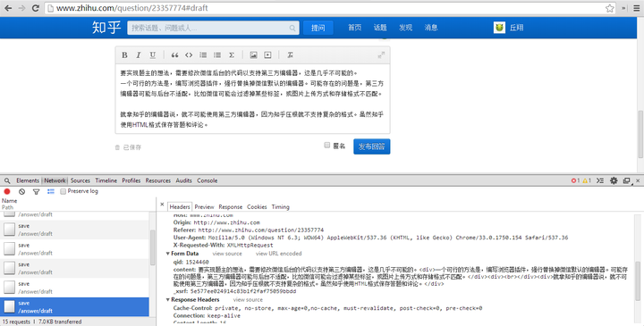Open the Timing tab of request details
Screen dimensions: 644x326
click(281, 206)
